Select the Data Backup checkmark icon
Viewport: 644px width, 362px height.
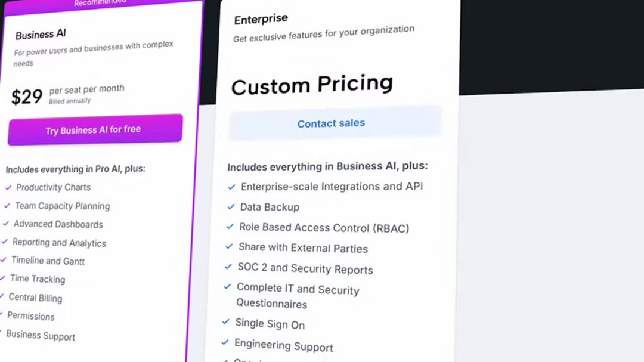click(231, 207)
